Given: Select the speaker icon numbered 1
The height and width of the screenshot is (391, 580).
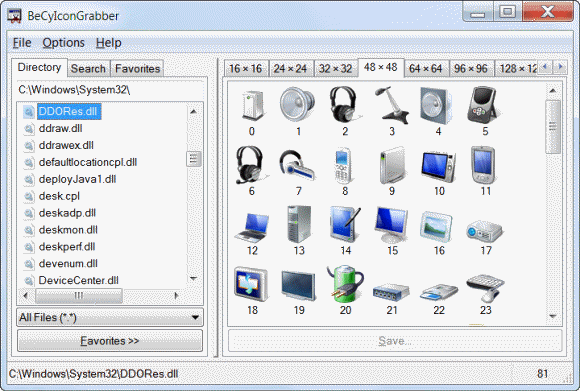Looking at the screenshot, I should coord(297,105).
